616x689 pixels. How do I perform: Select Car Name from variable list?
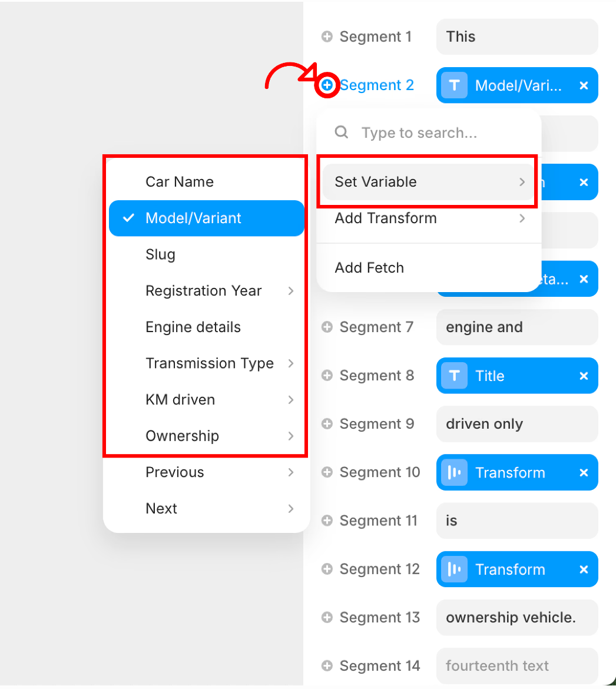tap(207, 181)
